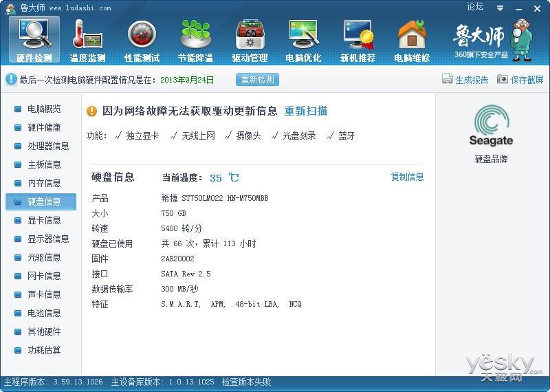This screenshot has width=550, height=392.
Task: Click the 摄像头 feature label
Action: [x=249, y=135]
